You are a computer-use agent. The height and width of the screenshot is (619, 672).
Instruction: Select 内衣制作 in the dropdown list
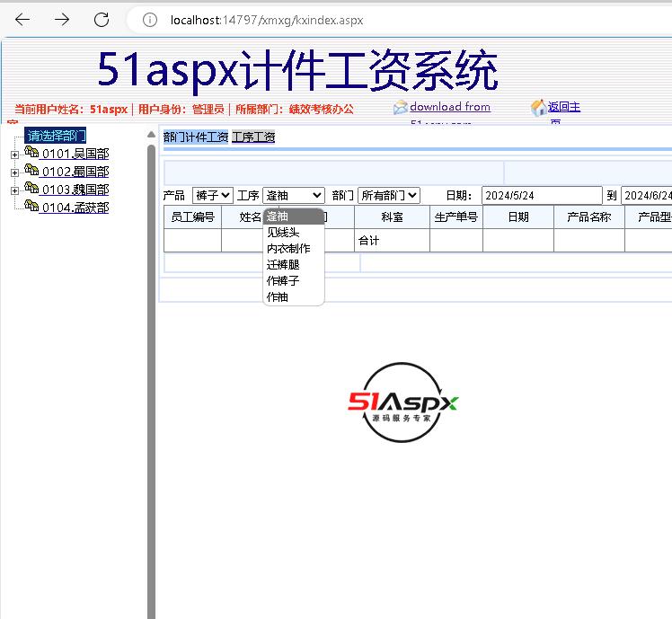click(294, 249)
